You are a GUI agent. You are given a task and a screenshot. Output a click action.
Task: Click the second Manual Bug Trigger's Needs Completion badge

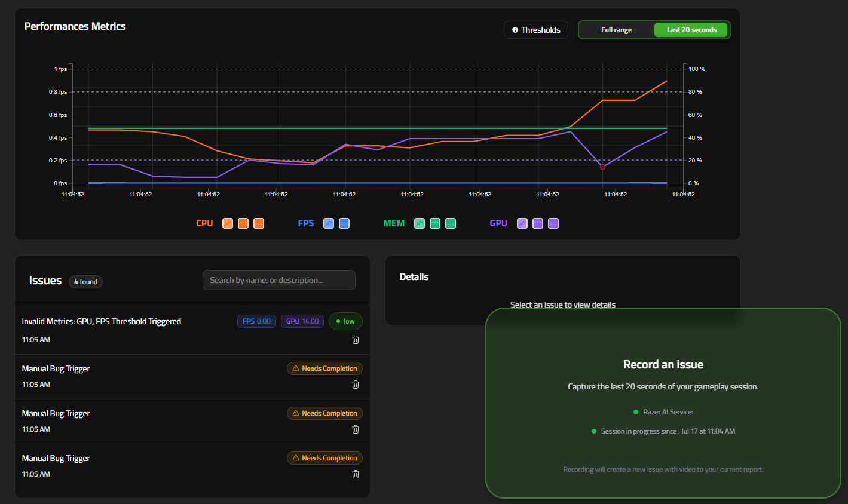(324, 413)
